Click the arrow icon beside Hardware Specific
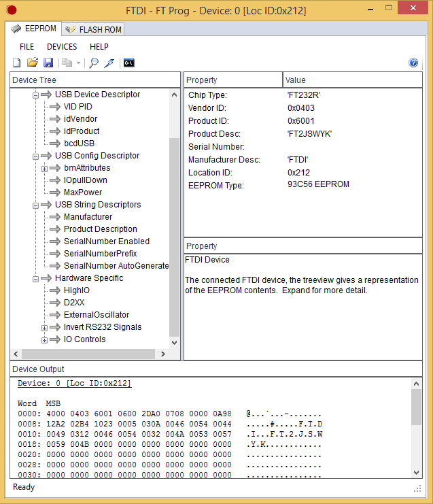This screenshot has width=433, height=504. click(x=46, y=278)
